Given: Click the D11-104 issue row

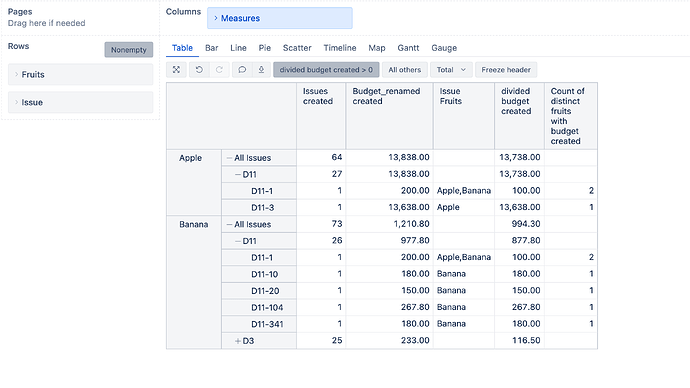Looking at the screenshot, I should click(259, 307).
